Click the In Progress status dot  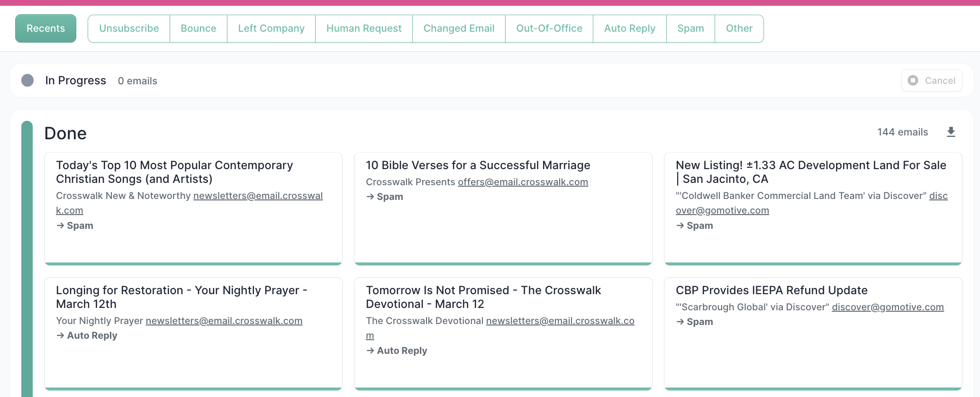pyautogui.click(x=27, y=81)
